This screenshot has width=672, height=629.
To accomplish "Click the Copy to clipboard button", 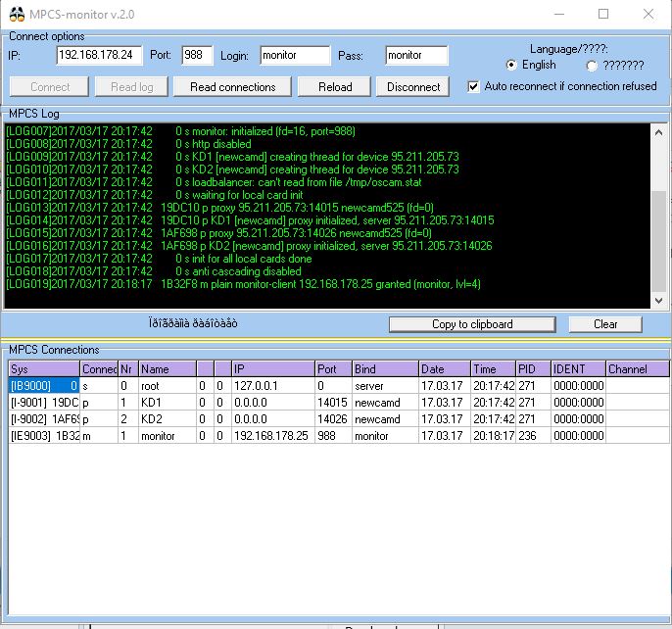I will click(x=472, y=324).
